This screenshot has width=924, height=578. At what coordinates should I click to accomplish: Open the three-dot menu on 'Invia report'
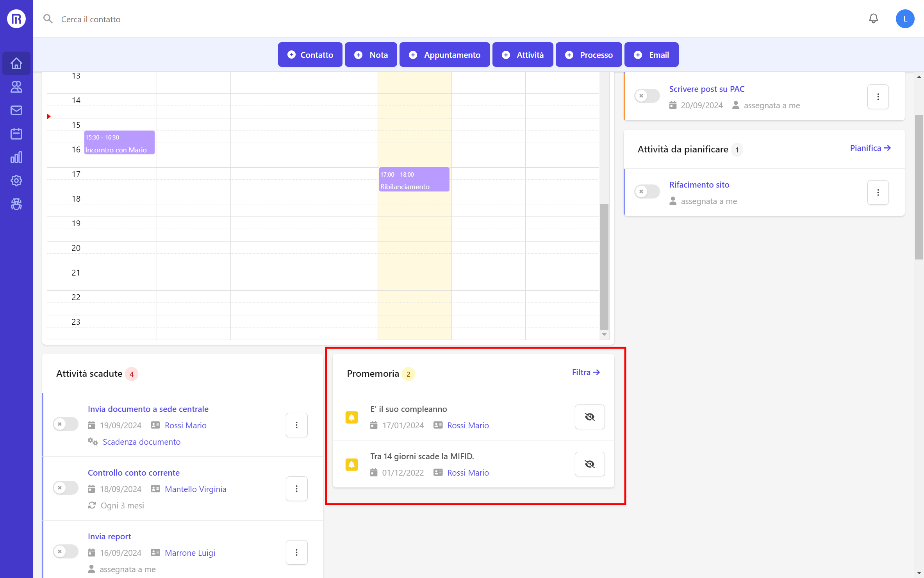[x=297, y=552]
